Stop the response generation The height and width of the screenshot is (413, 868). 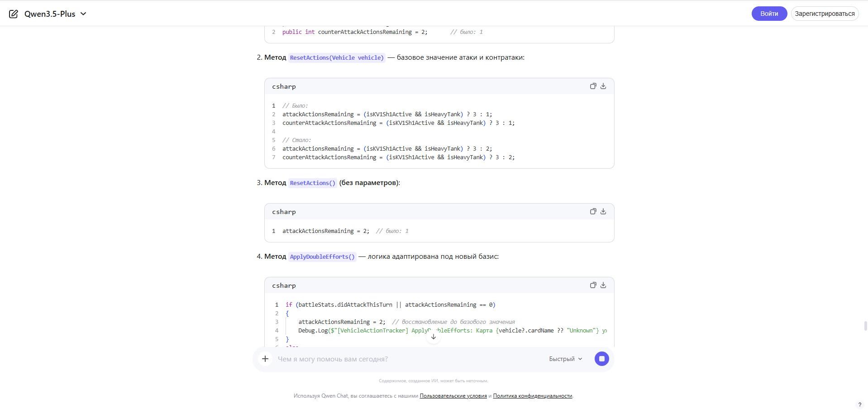tap(601, 359)
